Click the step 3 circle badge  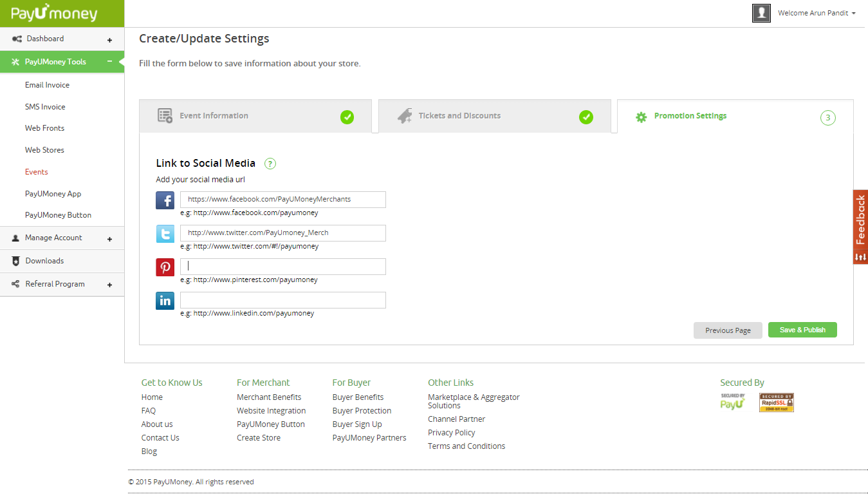[828, 118]
